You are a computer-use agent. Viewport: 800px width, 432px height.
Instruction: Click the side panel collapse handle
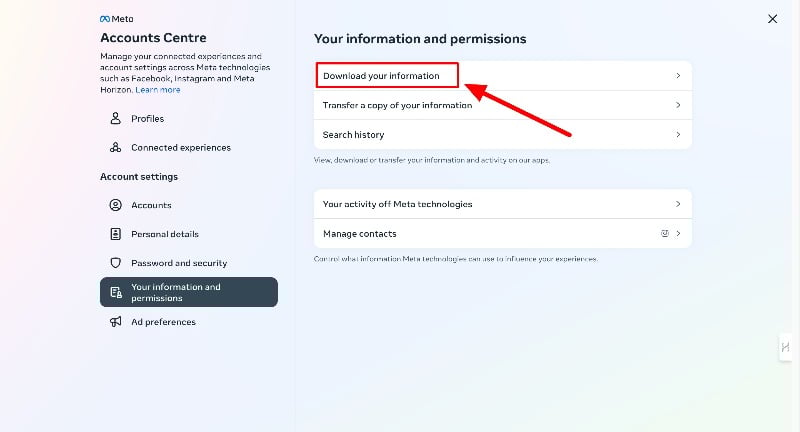pyautogui.click(x=786, y=347)
